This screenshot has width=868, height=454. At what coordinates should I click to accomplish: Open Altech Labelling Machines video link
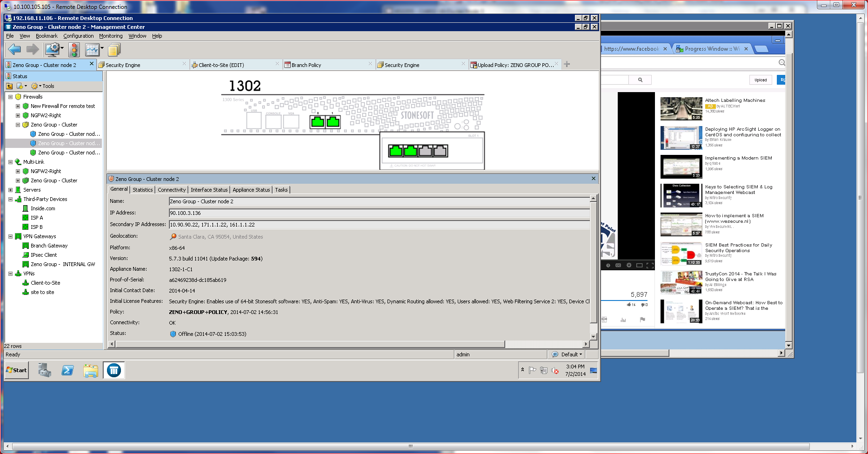[x=735, y=100]
